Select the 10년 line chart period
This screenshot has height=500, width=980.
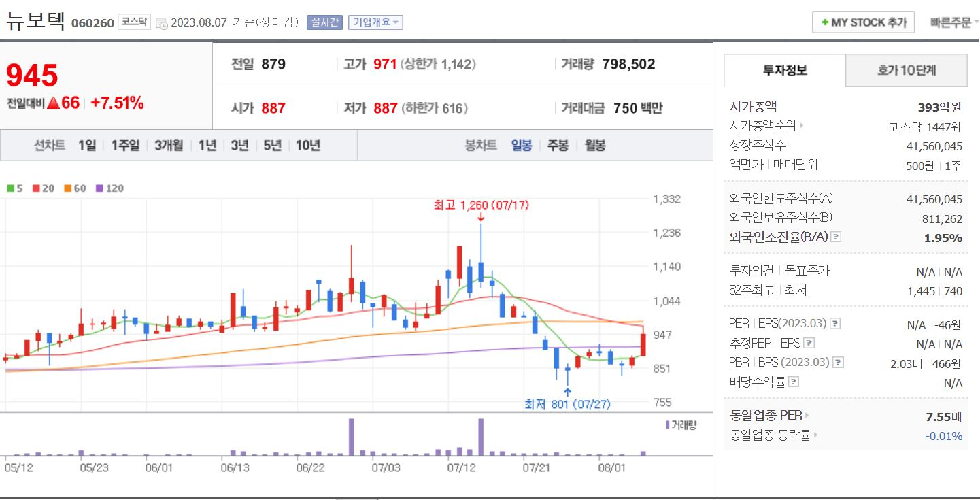tap(308, 146)
